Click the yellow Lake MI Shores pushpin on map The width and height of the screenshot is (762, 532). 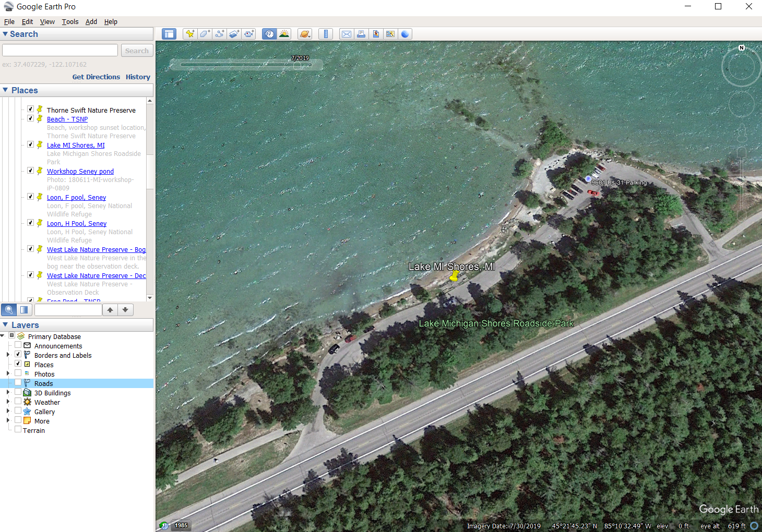click(x=454, y=276)
